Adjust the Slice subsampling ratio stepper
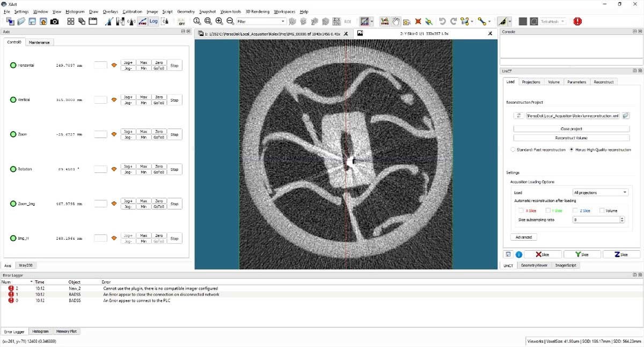 [623, 220]
